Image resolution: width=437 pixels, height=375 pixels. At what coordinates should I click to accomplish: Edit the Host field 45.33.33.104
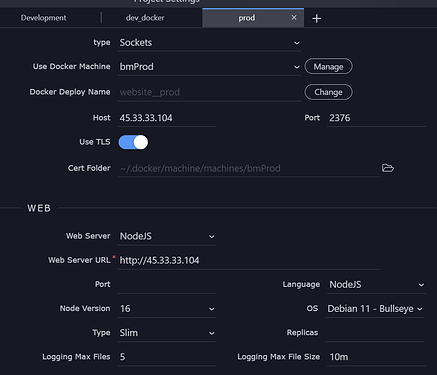tap(167, 118)
